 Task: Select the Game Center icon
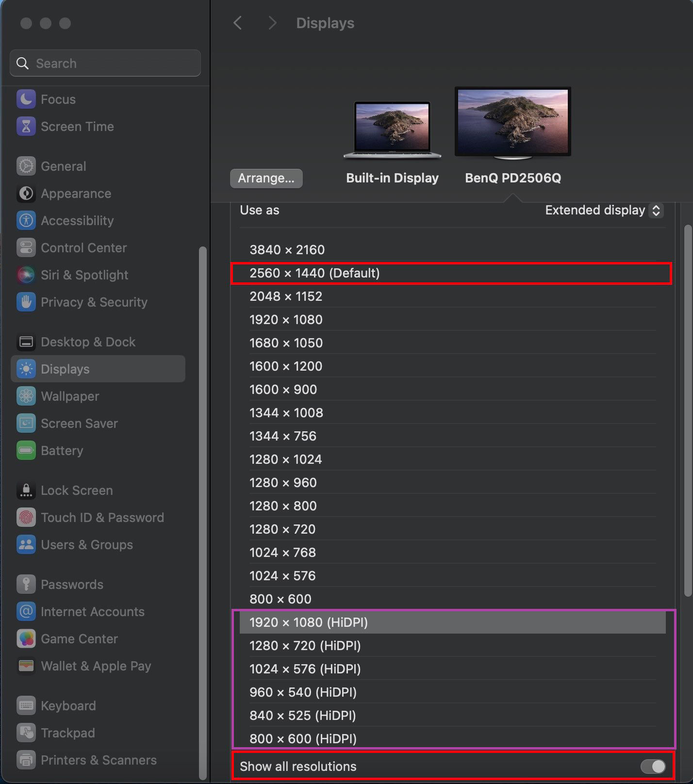(x=26, y=638)
